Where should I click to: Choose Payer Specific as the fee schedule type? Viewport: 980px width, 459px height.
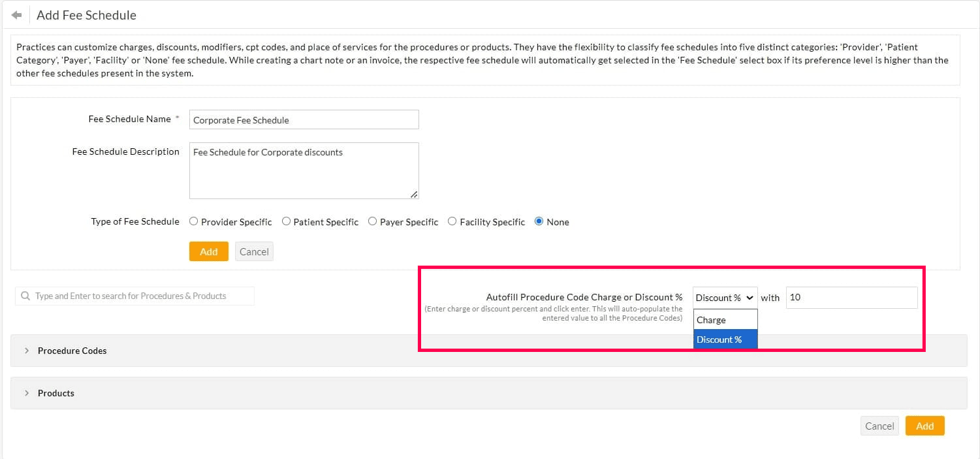[x=372, y=221]
